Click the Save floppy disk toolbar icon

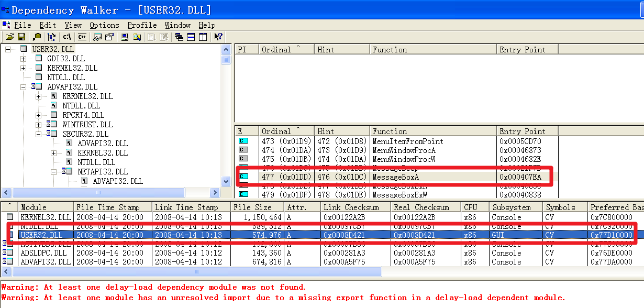(x=21, y=37)
